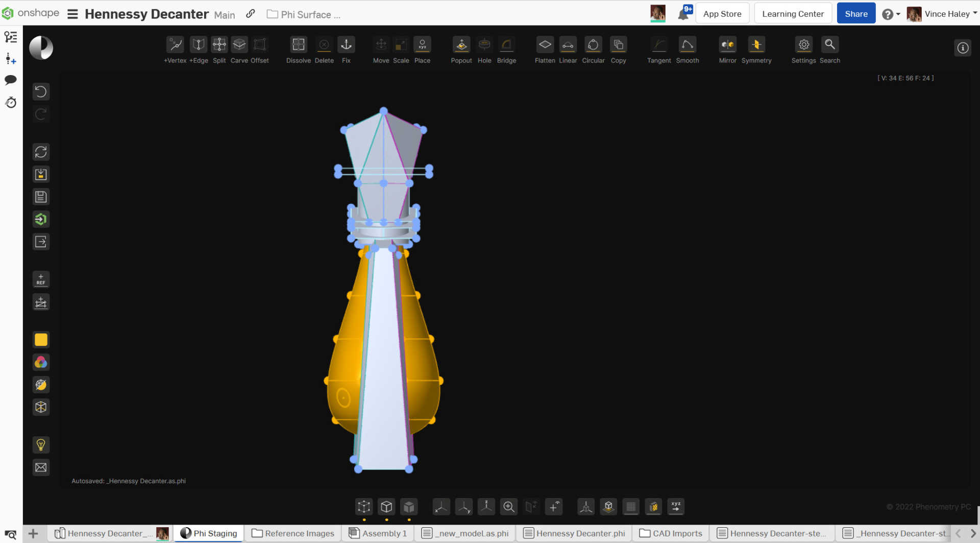Click the envelope feedback icon

41,467
